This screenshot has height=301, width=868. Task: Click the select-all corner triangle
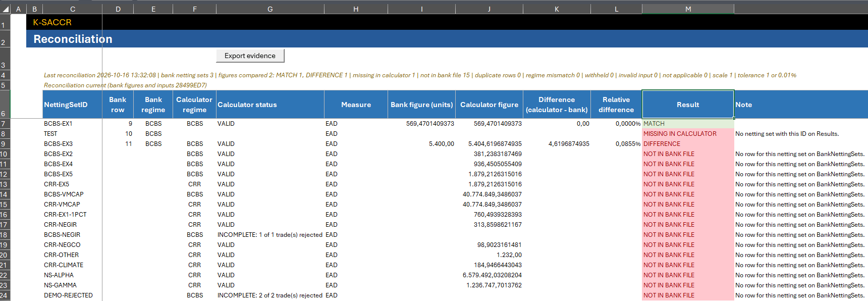tap(6, 9)
